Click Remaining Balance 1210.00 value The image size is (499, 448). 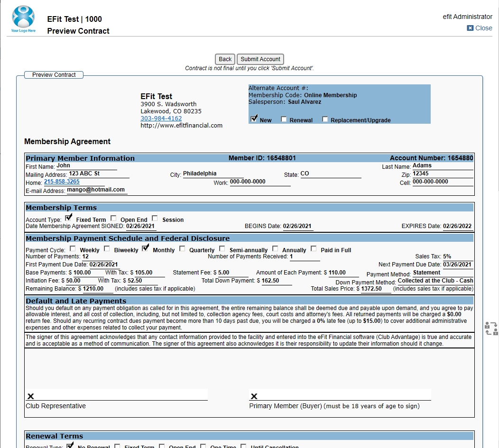93,289
